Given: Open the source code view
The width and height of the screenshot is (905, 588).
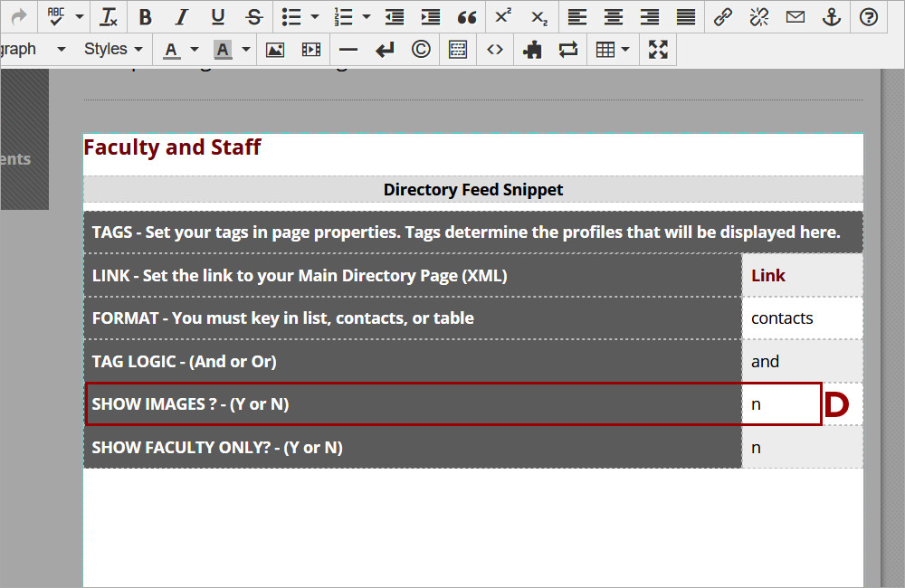Looking at the screenshot, I should (x=494, y=49).
